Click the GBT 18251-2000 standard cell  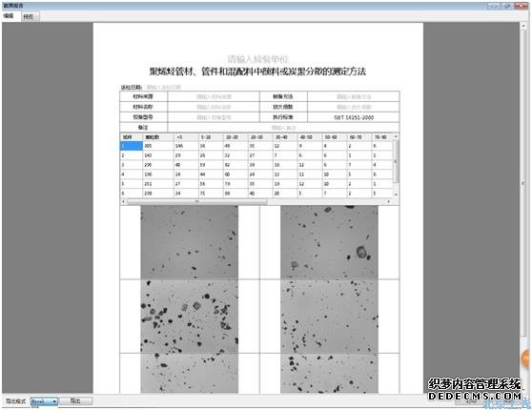click(354, 117)
